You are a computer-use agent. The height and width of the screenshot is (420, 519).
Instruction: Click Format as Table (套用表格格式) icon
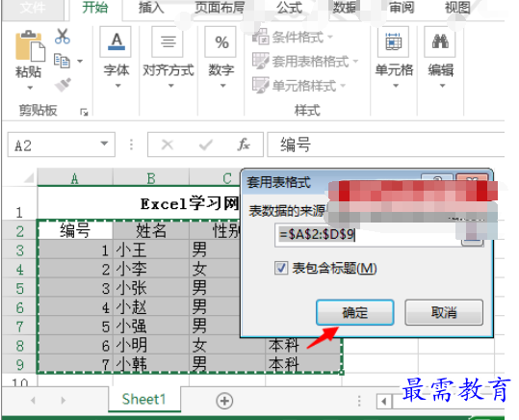point(261,61)
